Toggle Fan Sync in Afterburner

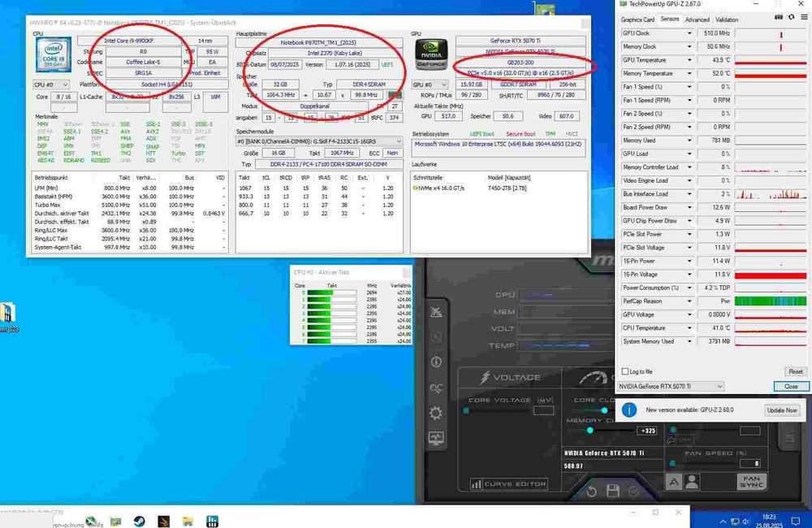751,482
